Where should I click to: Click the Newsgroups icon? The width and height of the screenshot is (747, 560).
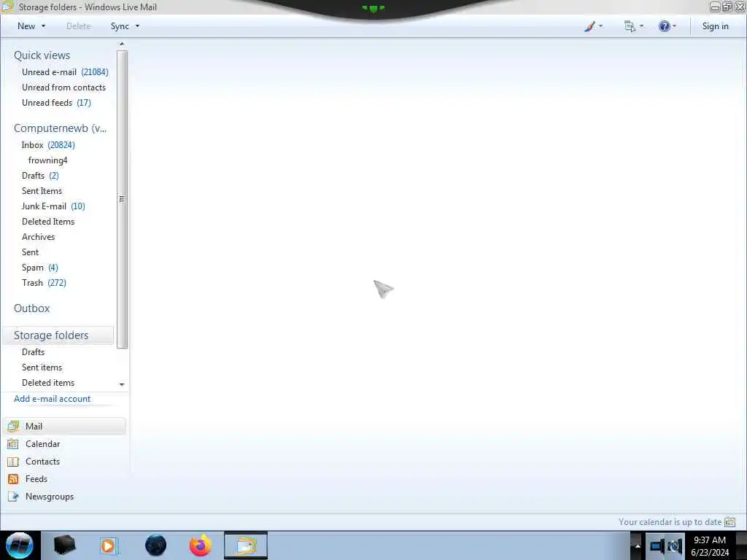(x=13, y=497)
